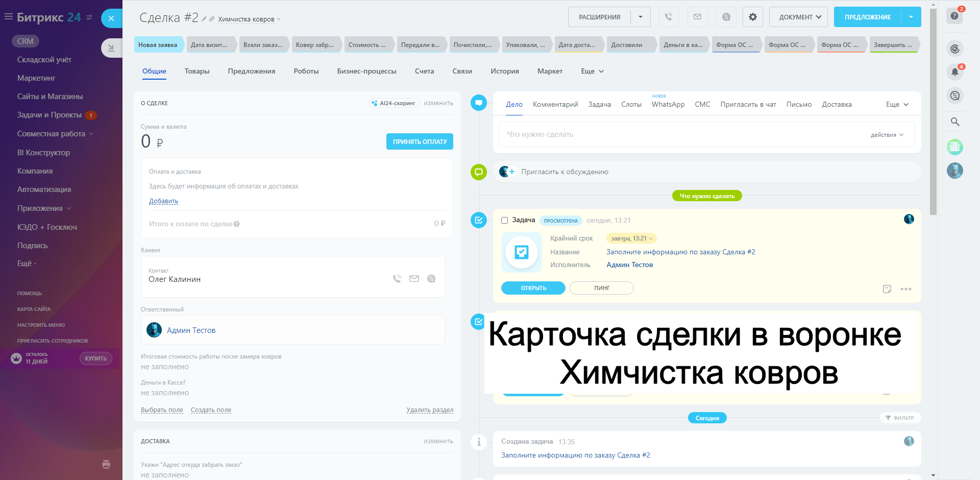Expand the действия dropdown in activity field
Viewport: 980px width, 480px height.
point(887,135)
